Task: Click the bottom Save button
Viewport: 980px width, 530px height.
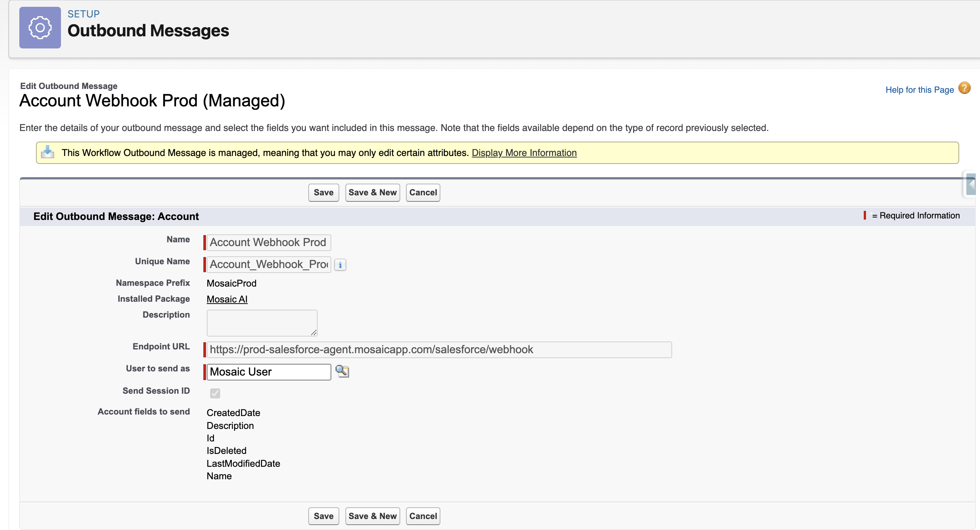Action: (x=323, y=516)
